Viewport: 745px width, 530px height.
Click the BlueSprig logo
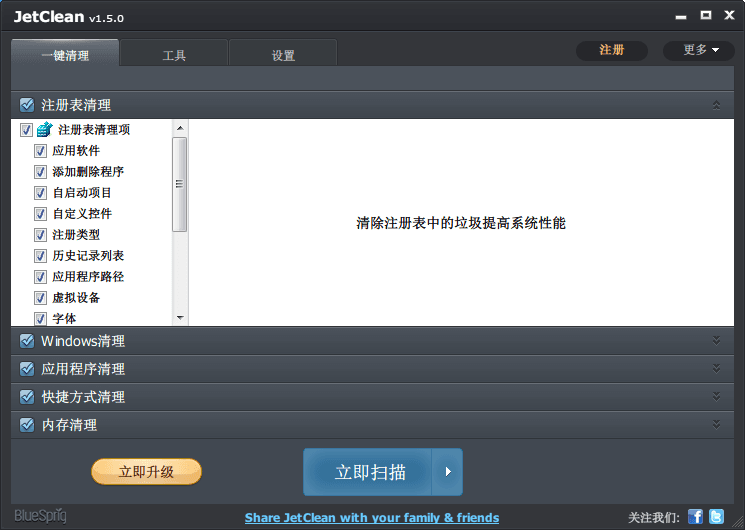click(x=40, y=516)
